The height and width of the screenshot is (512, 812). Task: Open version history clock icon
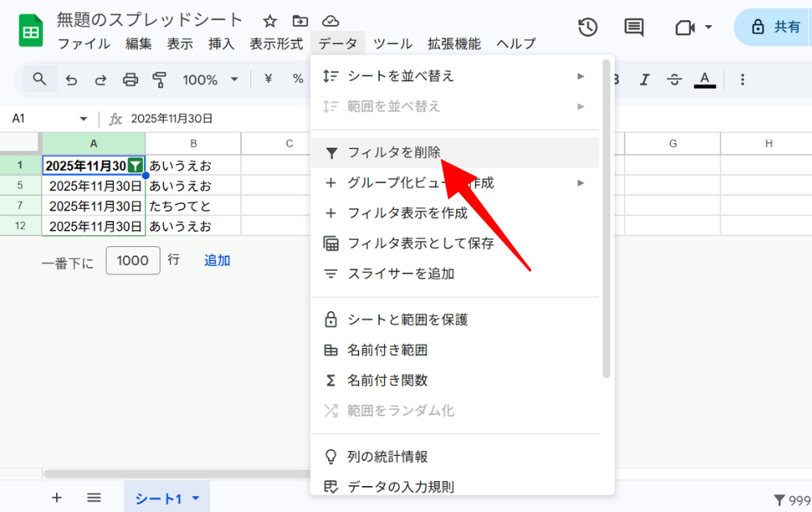588,27
